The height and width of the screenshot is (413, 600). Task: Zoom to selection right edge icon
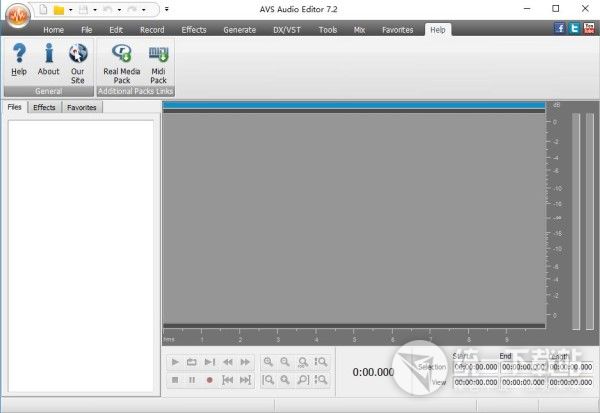(x=303, y=380)
